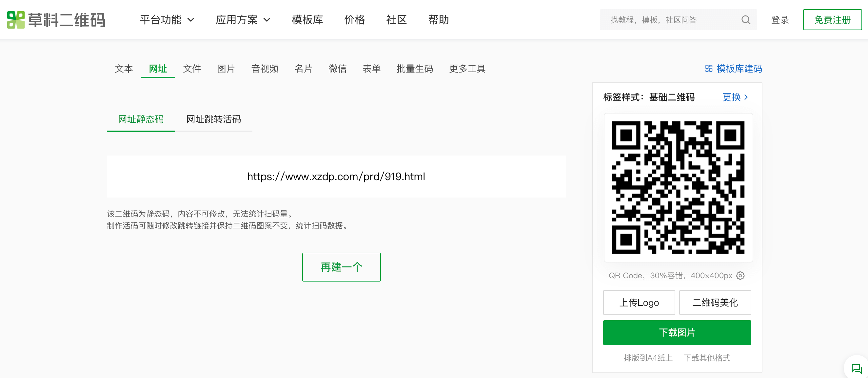Open QR code settings gear icon

click(740, 276)
